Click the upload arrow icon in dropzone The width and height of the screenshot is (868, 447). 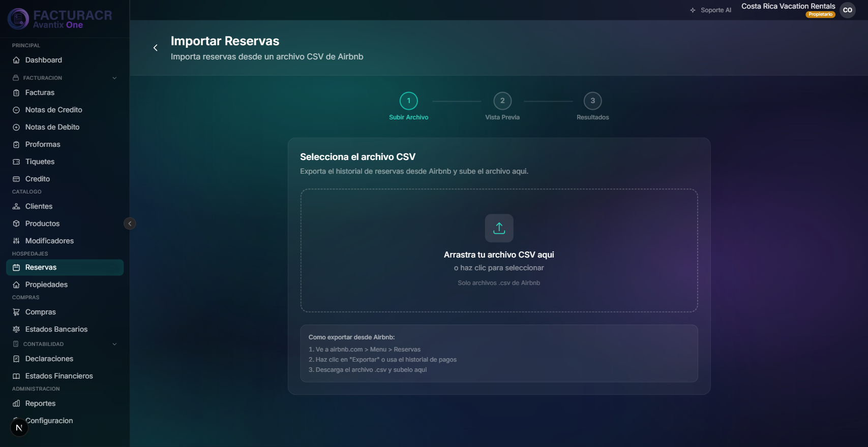pos(499,228)
